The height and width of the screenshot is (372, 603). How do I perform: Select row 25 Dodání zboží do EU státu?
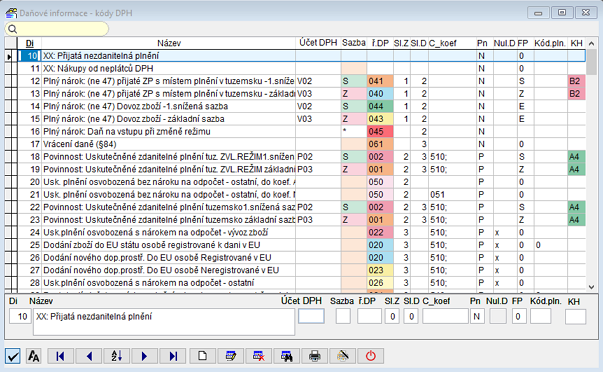302,245
